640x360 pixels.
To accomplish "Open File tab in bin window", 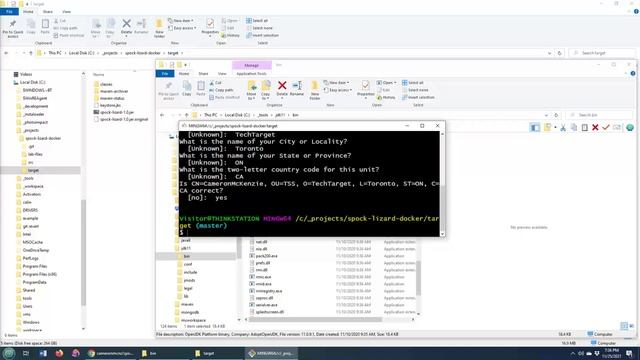I will click(165, 73).
